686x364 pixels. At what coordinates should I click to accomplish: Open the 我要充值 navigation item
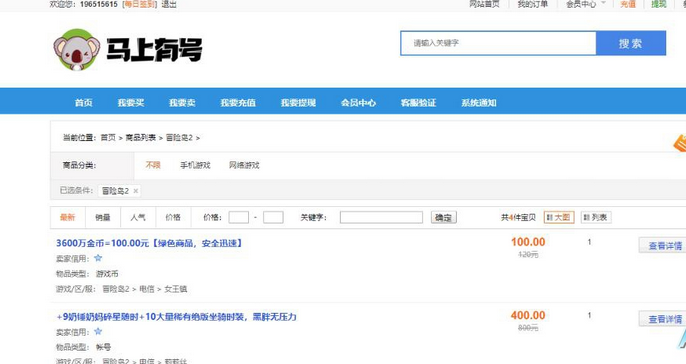click(238, 103)
